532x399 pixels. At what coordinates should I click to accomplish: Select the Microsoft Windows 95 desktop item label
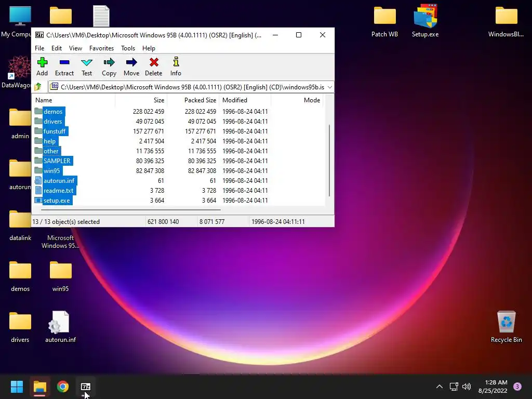pos(60,242)
